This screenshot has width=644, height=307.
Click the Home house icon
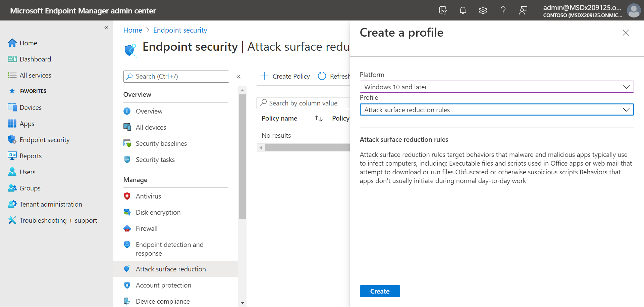(12, 43)
